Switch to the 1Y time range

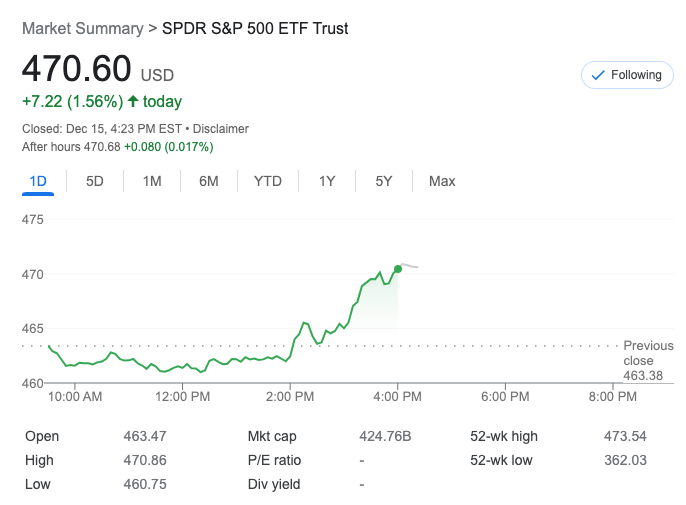pos(327,181)
